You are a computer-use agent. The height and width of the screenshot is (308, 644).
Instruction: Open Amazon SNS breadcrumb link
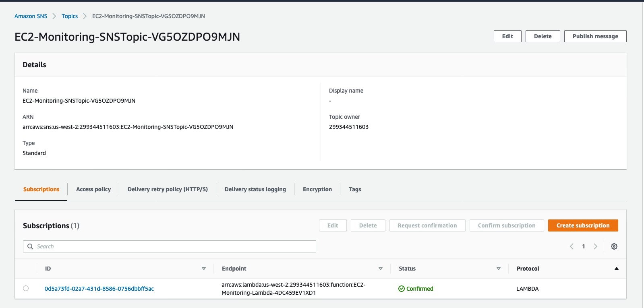pos(31,16)
